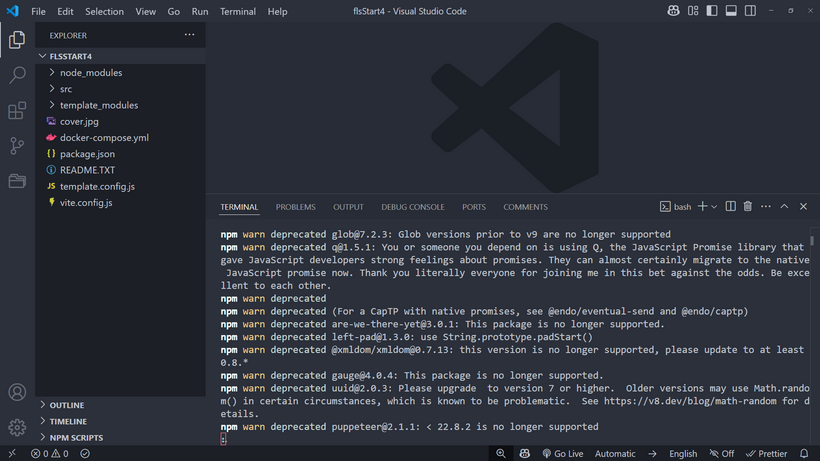The height and width of the screenshot is (461, 820).
Task: Expand the NPM SCRIPTS section
Action: [x=76, y=437]
